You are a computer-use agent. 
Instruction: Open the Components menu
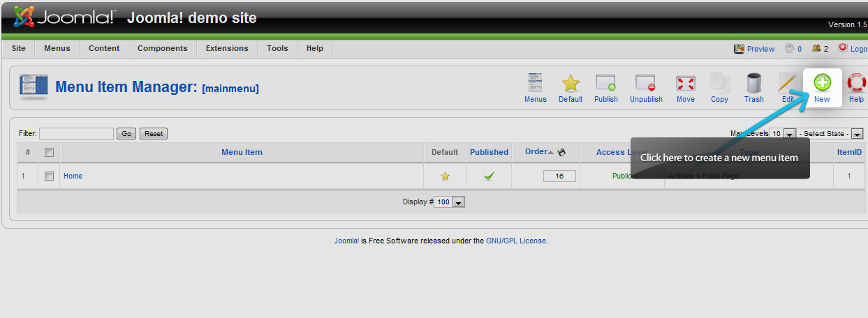(163, 48)
